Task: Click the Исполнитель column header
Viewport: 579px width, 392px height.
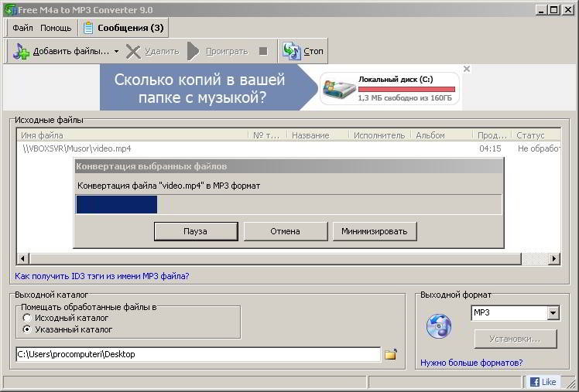Action: pyautogui.click(x=380, y=135)
